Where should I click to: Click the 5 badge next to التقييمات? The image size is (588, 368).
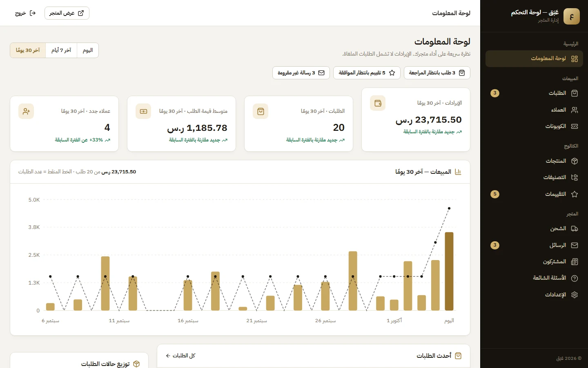495,194
